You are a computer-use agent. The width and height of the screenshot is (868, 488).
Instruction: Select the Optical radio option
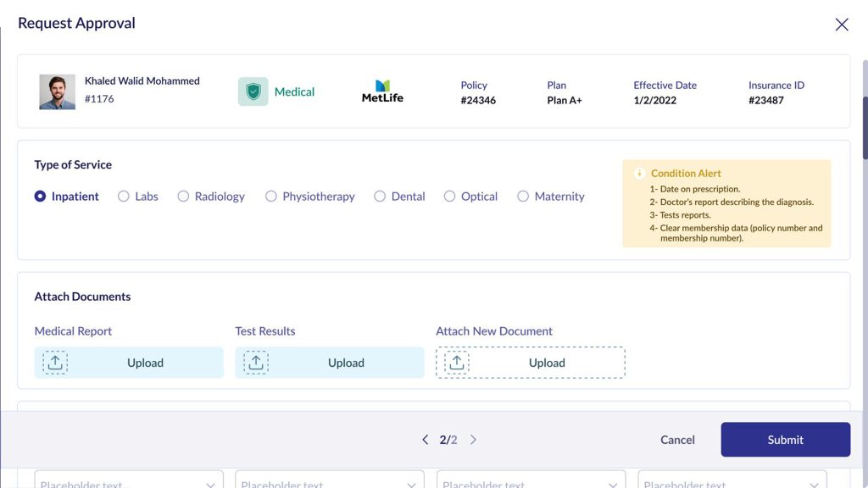coord(449,197)
